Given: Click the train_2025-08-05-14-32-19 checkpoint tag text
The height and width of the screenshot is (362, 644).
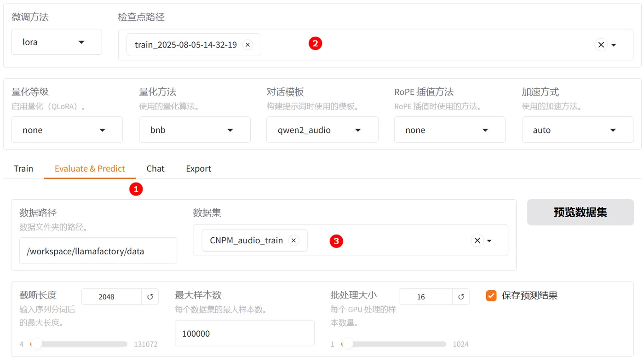Looking at the screenshot, I should point(186,45).
